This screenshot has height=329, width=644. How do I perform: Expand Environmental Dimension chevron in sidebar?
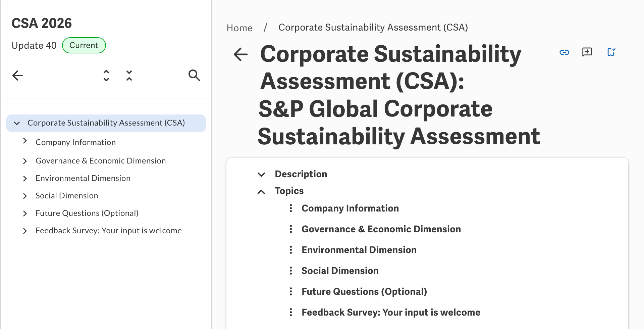point(25,179)
